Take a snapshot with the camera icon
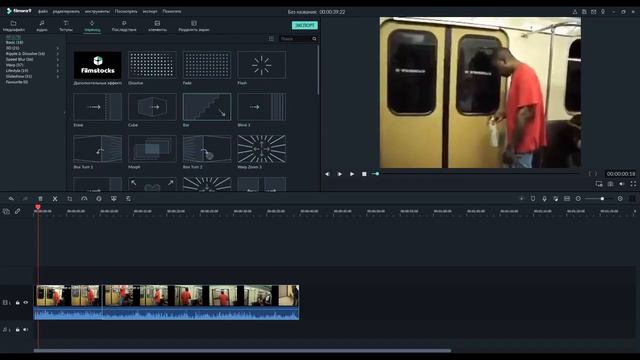Screen dimensions: 640x360 pos(610,184)
